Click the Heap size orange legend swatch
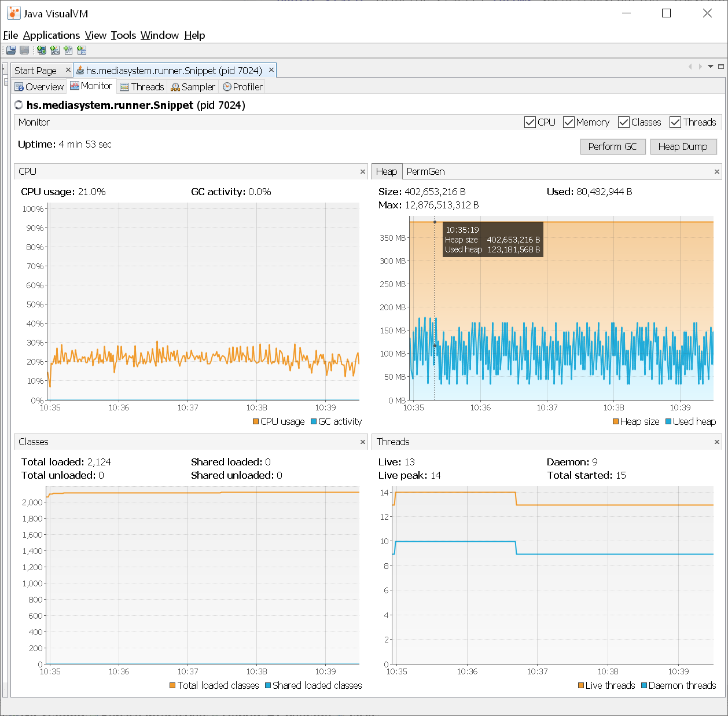The image size is (728, 716). (616, 421)
